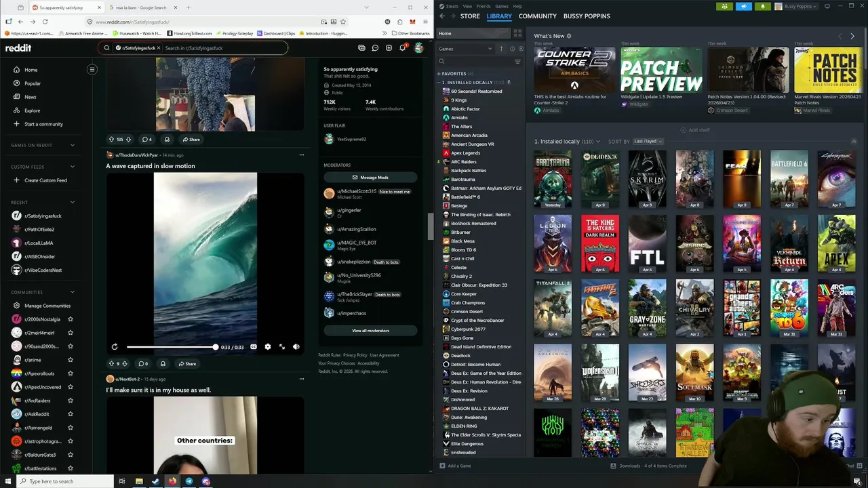
Task: Bookmark page with Firefox star icon
Action: click(x=343, y=22)
